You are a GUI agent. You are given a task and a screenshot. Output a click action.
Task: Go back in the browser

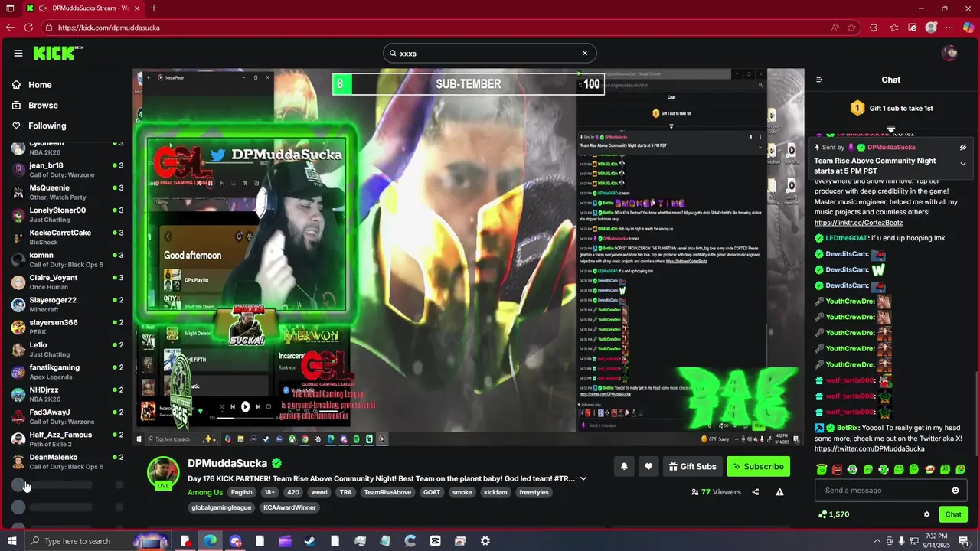click(10, 28)
